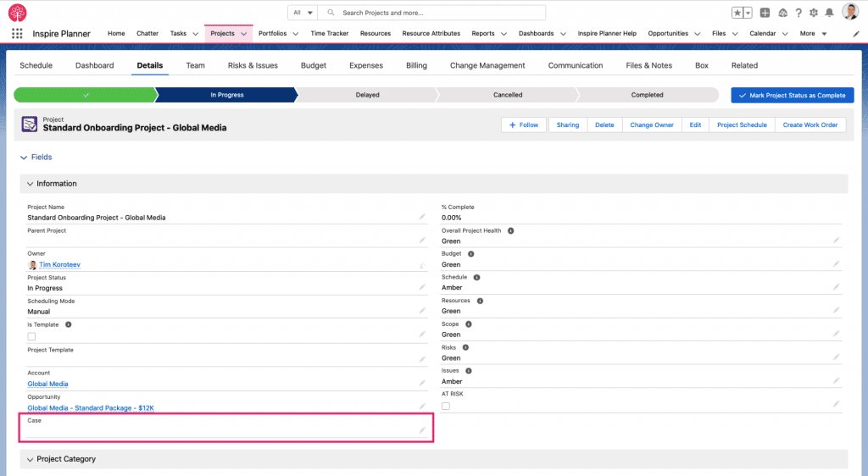This screenshot has height=476, width=868.
Task: Open the Global Media account link
Action: tap(47, 384)
